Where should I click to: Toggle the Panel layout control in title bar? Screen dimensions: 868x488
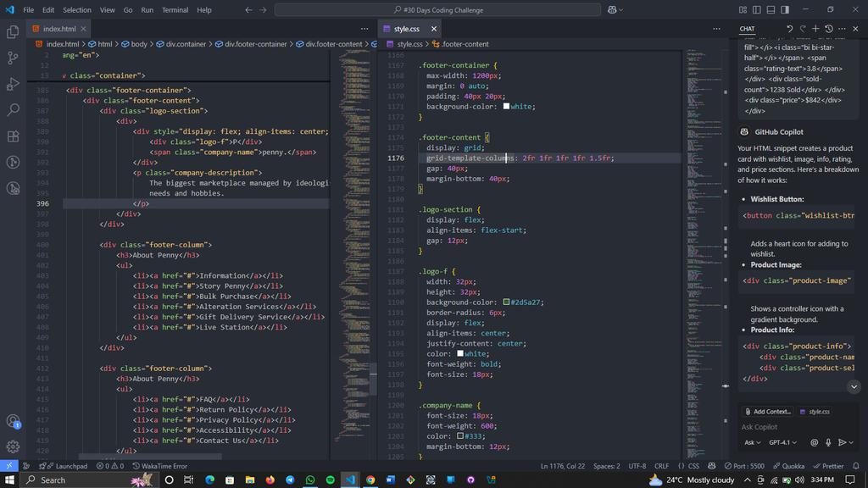[x=770, y=8]
